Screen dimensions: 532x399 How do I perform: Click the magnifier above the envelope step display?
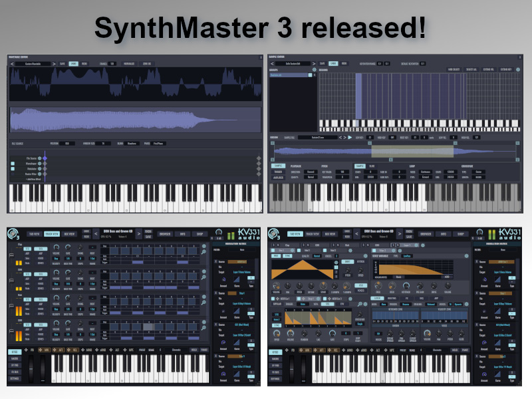360,305
